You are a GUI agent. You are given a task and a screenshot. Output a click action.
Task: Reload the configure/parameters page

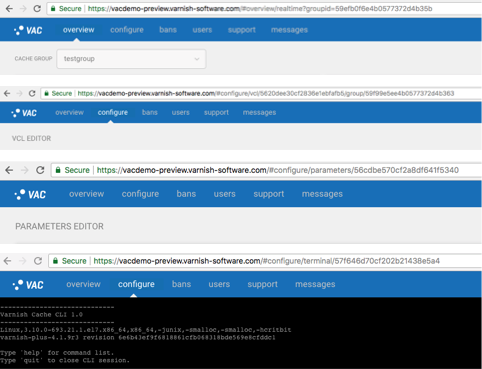tap(40, 170)
